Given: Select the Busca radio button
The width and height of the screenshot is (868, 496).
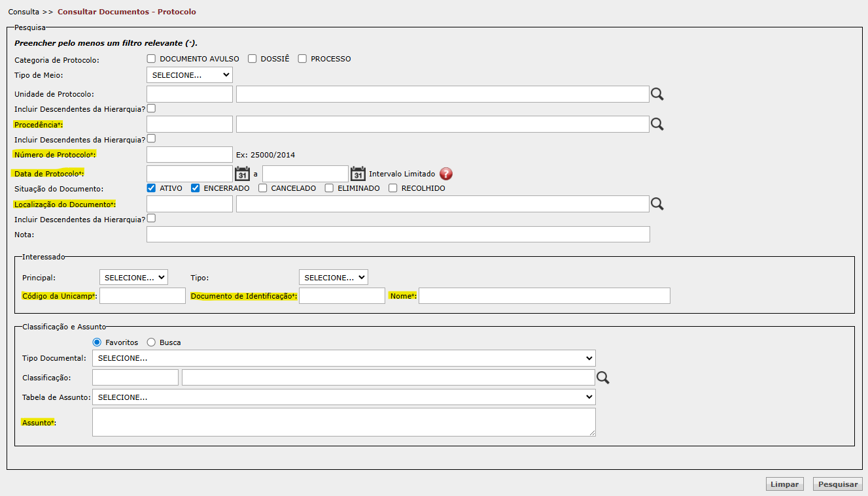Looking at the screenshot, I should [151, 342].
